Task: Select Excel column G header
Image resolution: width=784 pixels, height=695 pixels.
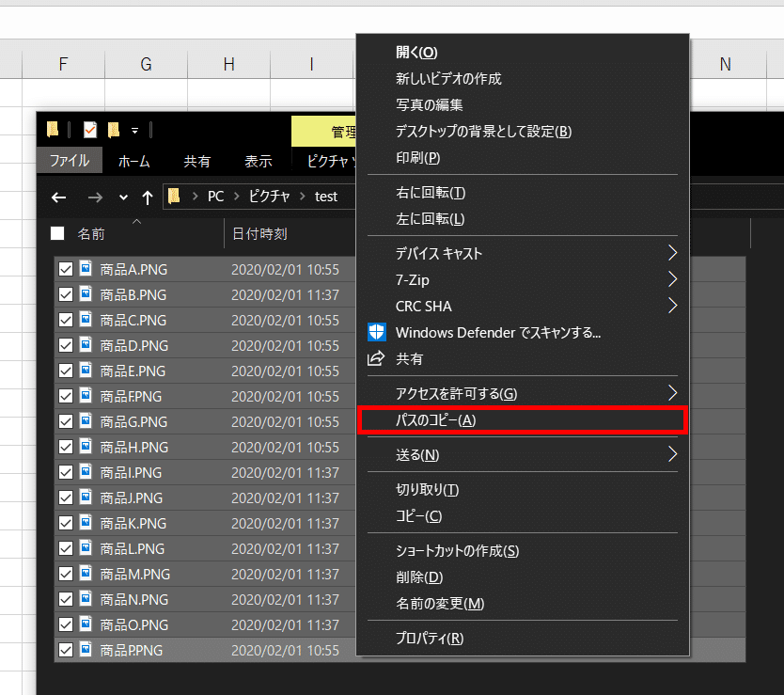Action: click(x=146, y=64)
